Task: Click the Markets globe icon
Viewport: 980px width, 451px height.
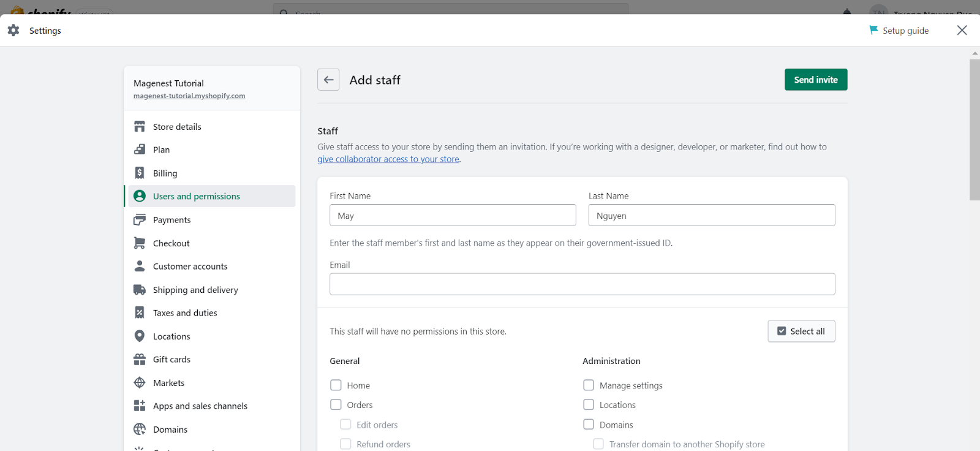Action: [x=140, y=383]
